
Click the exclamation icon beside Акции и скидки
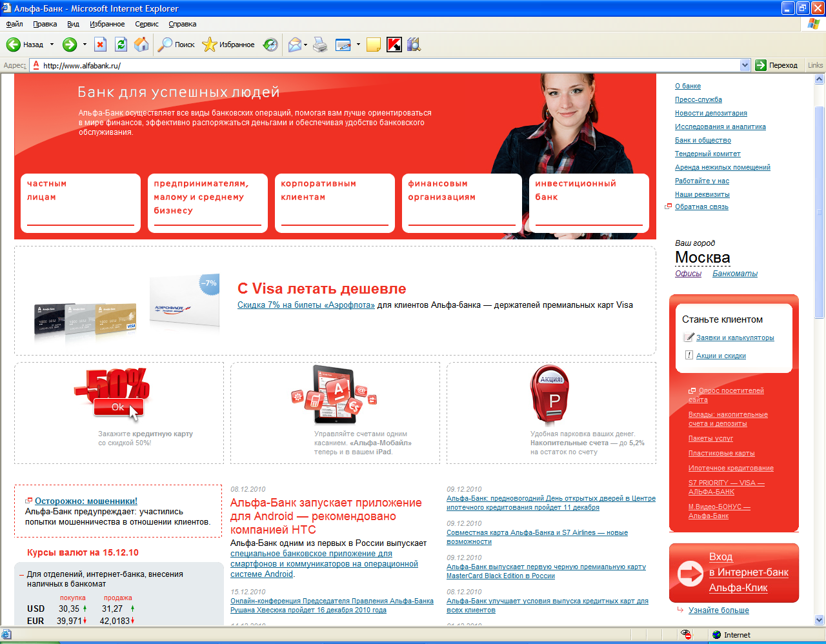coord(689,355)
